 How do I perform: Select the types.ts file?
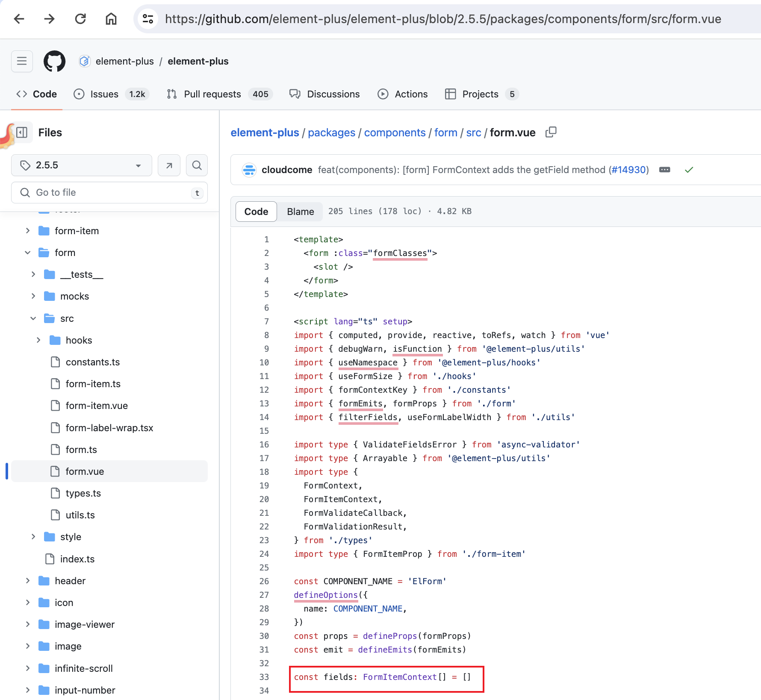coord(83,493)
